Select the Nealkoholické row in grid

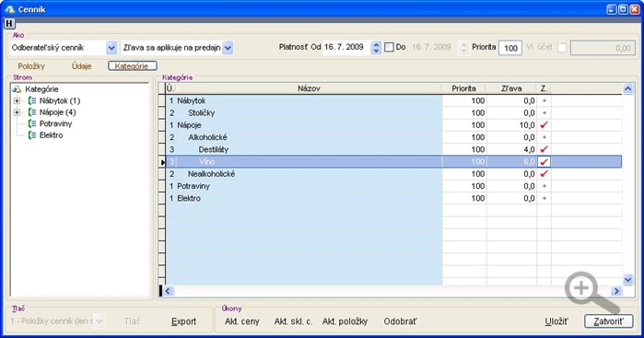(x=393, y=174)
